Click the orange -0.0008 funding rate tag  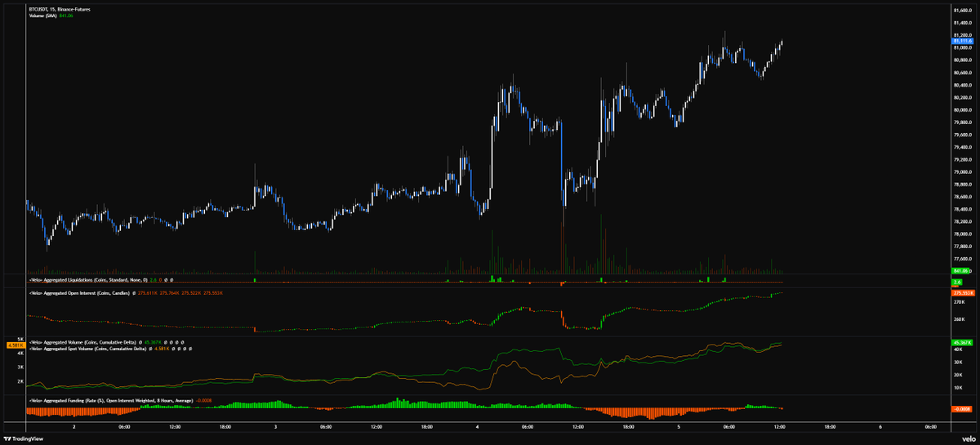click(960, 408)
